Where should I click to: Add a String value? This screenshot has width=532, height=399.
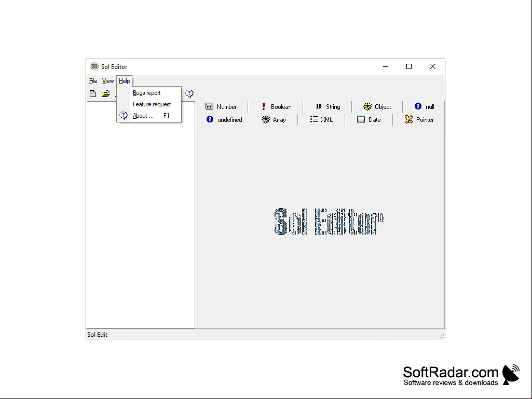click(328, 106)
